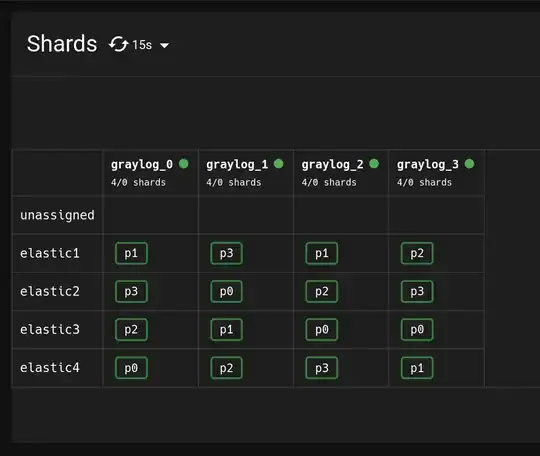This screenshot has width=540, height=456.
Task: Click the green status dot of graylog_1
Action: point(279,164)
